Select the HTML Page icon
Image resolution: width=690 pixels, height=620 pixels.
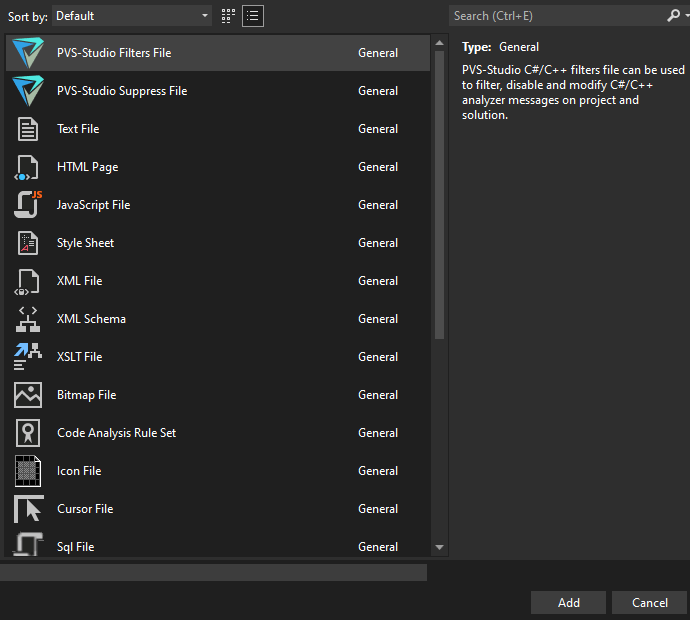pyautogui.click(x=28, y=167)
